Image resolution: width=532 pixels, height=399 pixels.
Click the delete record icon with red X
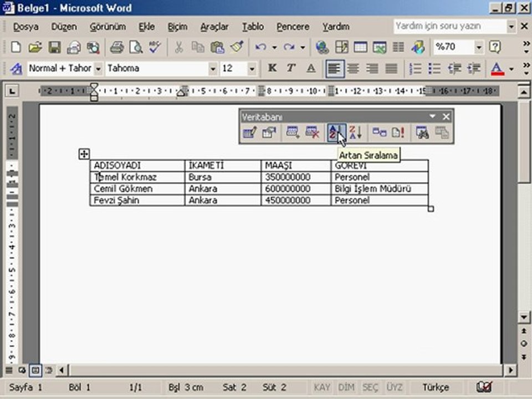[x=312, y=132]
